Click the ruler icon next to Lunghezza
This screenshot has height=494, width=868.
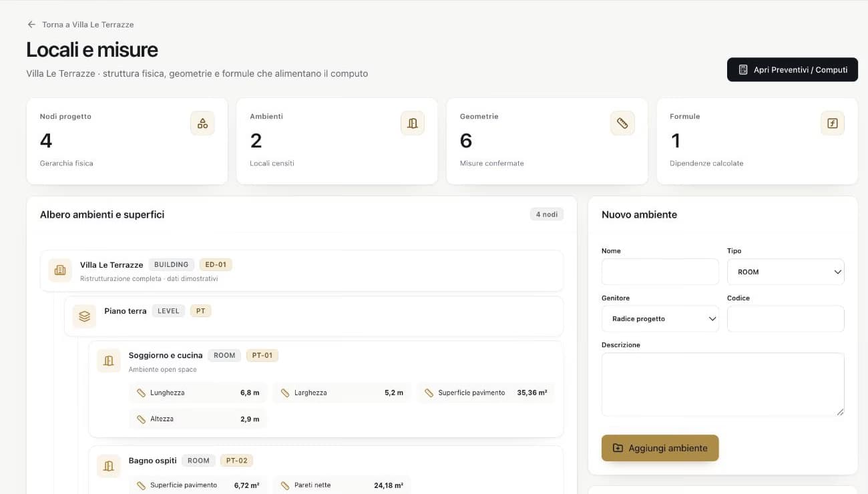click(x=141, y=393)
